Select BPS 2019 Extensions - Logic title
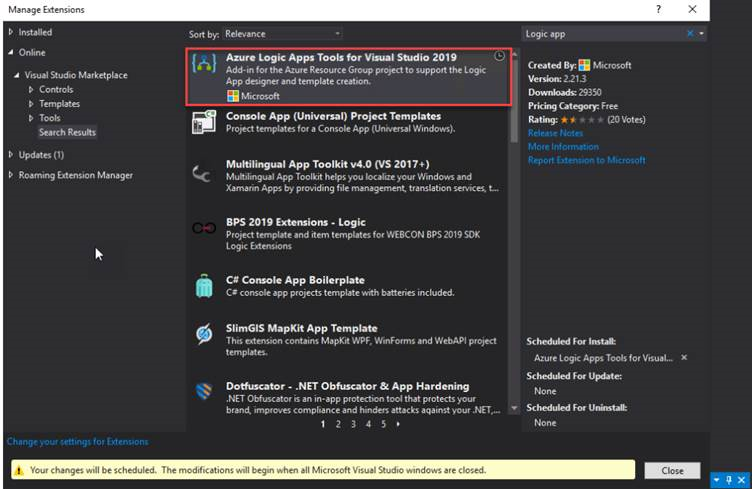 (296, 222)
